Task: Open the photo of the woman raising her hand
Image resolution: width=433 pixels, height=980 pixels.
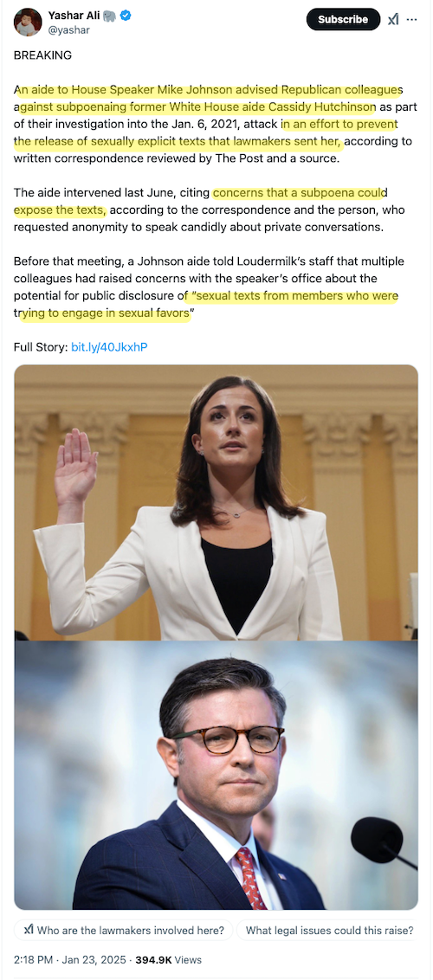Action: click(x=216, y=502)
